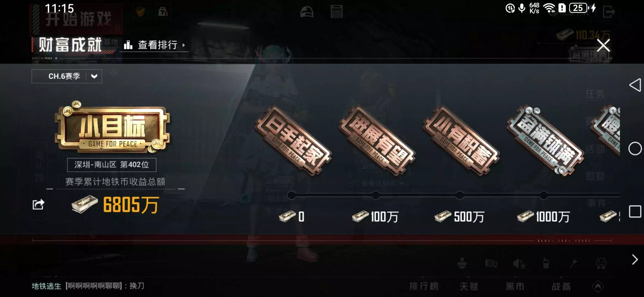The width and height of the screenshot is (644, 297).
Task: Click the 100万 milestone node on progress bar
Action: pyautogui.click(x=376, y=195)
